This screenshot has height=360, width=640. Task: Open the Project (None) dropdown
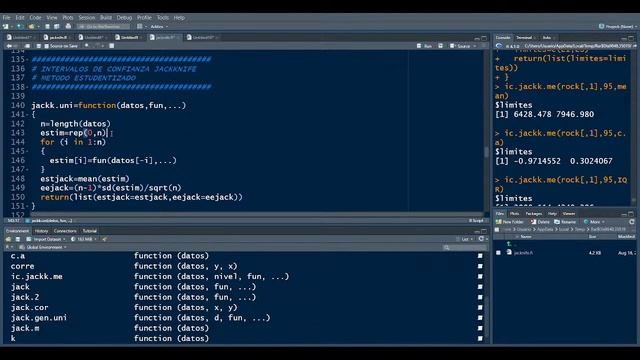619,27
